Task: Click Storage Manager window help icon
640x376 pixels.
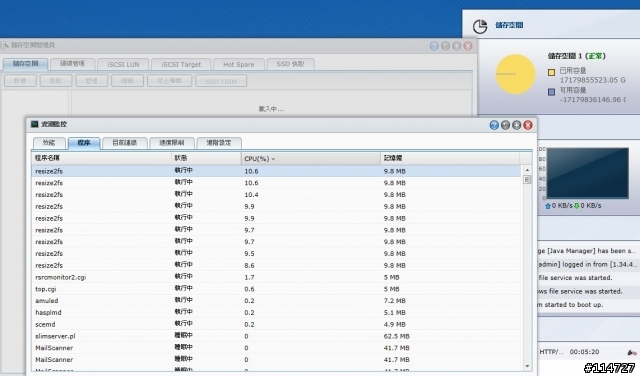Action: [x=434, y=46]
